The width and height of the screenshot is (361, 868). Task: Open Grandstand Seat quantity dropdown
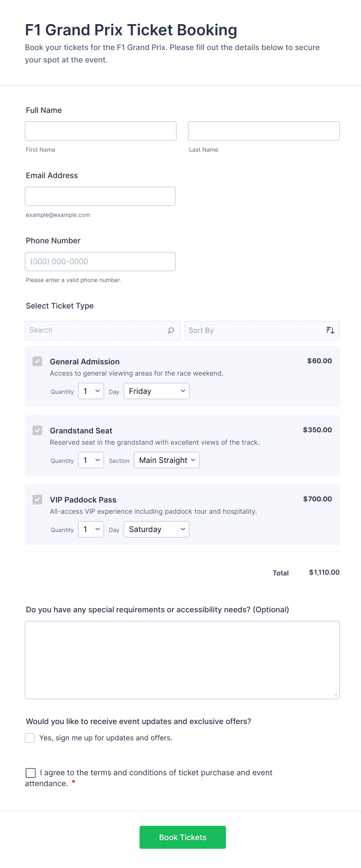pos(91,460)
